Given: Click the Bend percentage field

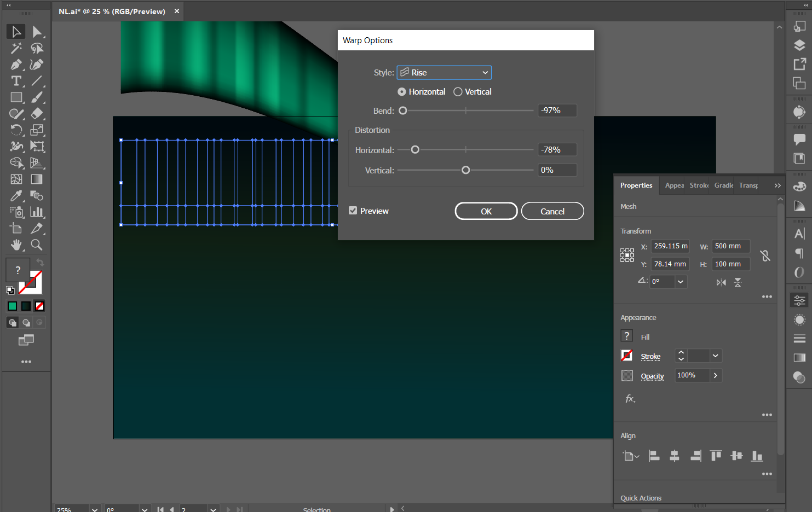Looking at the screenshot, I should [x=557, y=110].
